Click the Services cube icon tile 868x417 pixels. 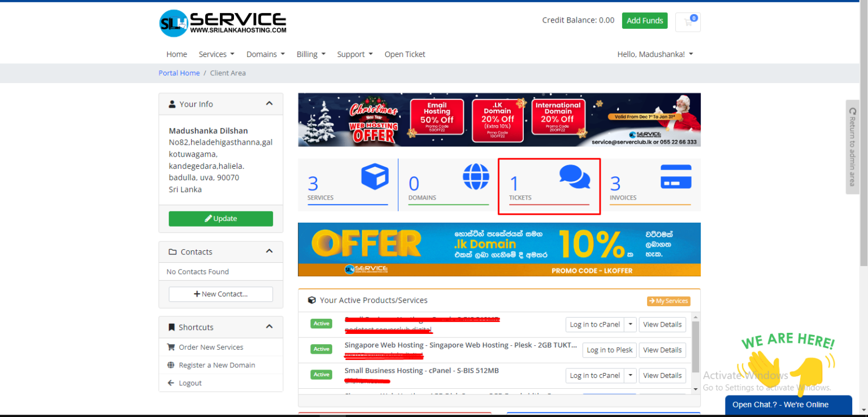pos(375,176)
